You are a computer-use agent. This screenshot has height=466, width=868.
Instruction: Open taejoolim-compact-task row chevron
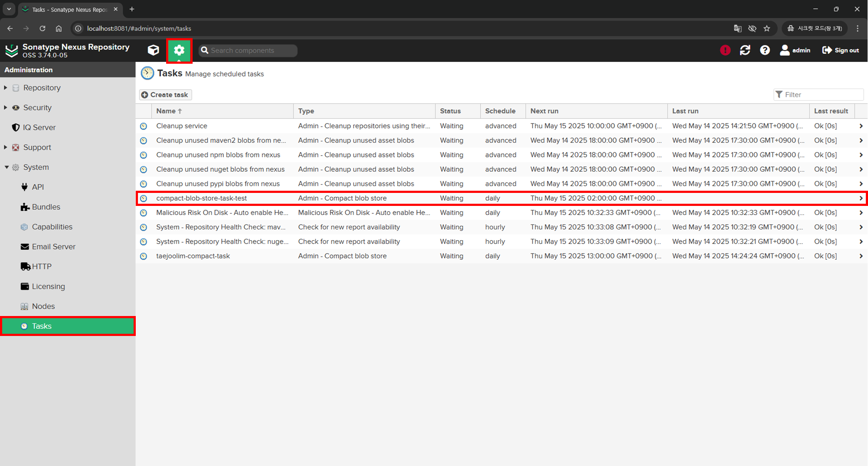click(861, 256)
